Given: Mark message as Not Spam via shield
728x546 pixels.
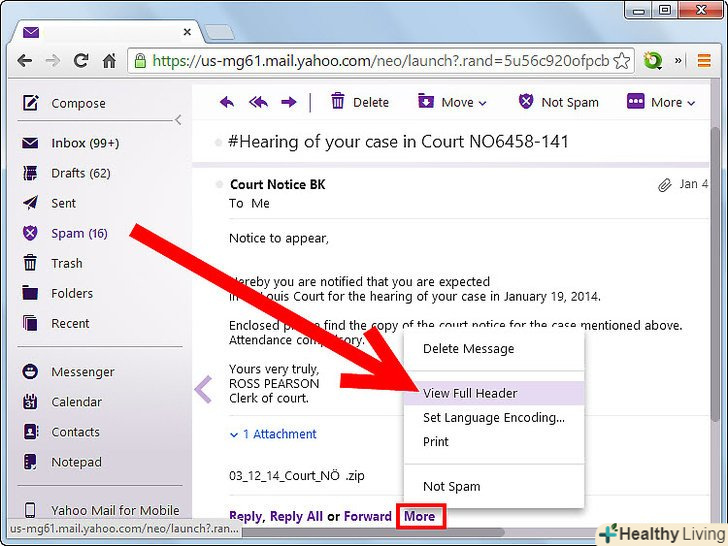Looking at the screenshot, I should (558, 102).
